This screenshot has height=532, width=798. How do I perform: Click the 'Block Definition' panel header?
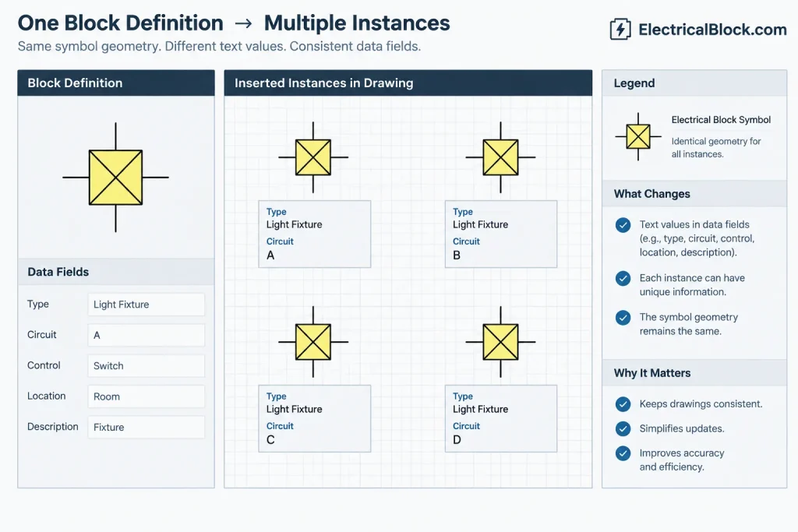(x=116, y=83)
